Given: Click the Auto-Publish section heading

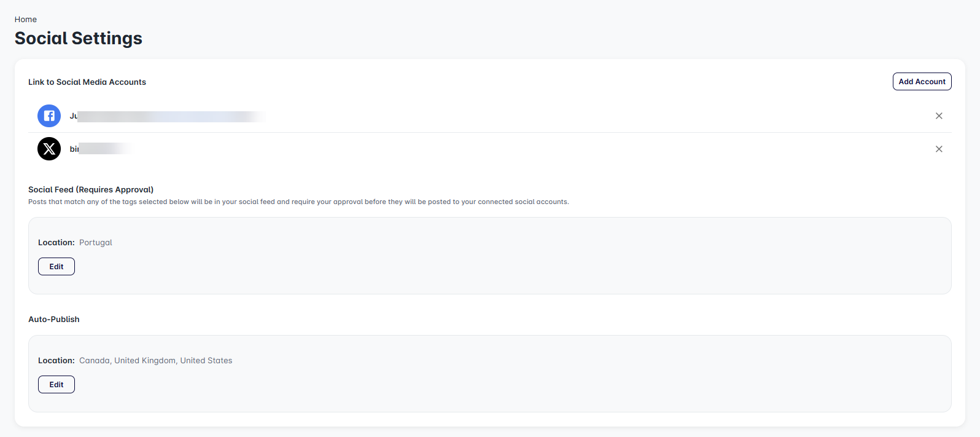Looking at the screenshot, I should 54,320.
